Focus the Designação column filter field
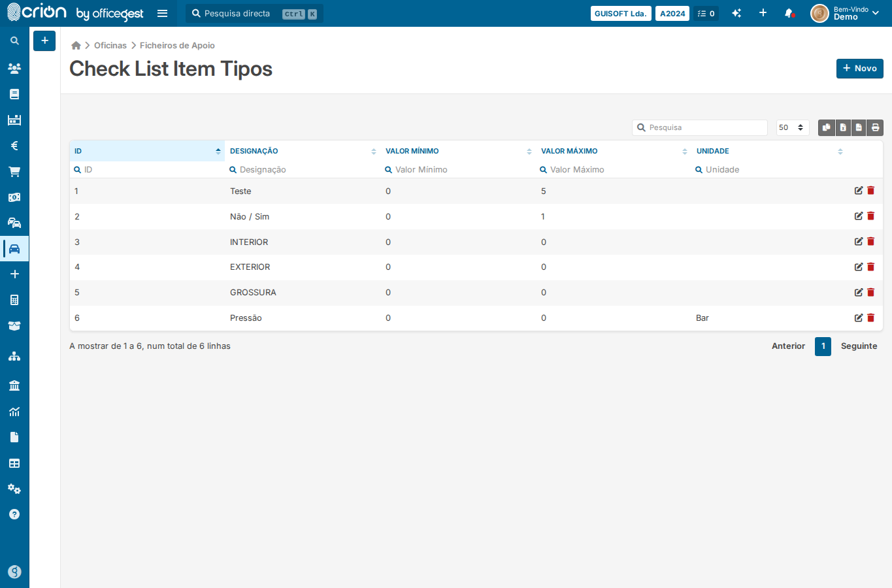 pos(303,169)
